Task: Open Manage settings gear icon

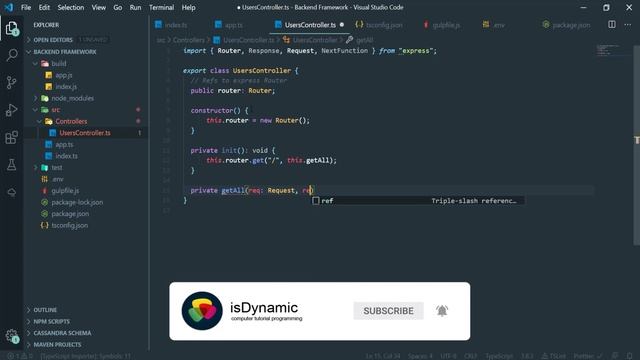Action: (12, 336)
